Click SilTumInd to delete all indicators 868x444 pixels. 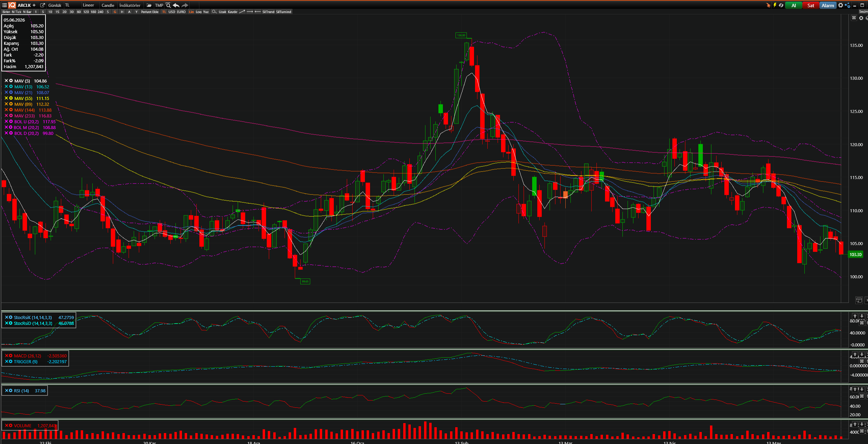[x=284, y=12]
